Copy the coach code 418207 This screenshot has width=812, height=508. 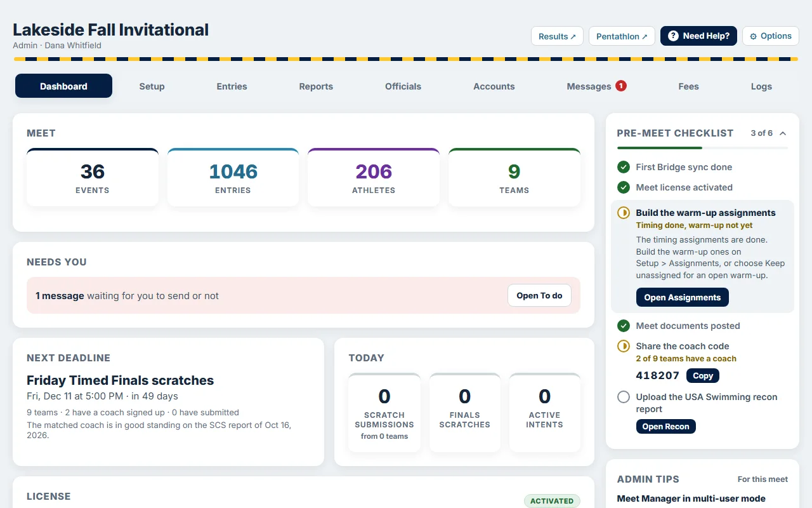pos(703,376)
